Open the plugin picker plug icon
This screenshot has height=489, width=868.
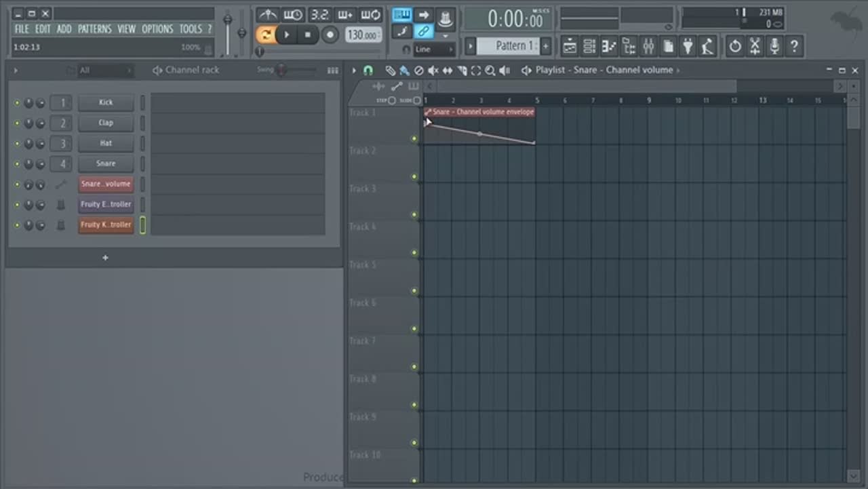[688, 46]
